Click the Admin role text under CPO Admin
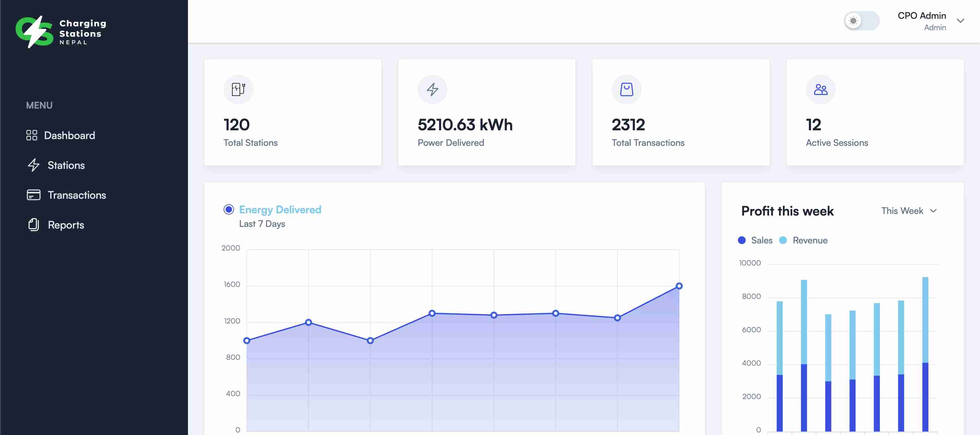 (935, 28)
